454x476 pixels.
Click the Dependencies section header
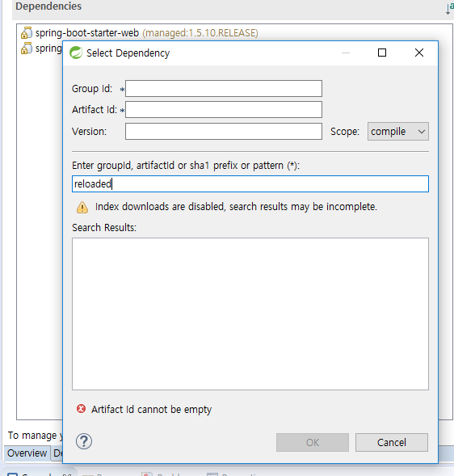coord(48,6)
